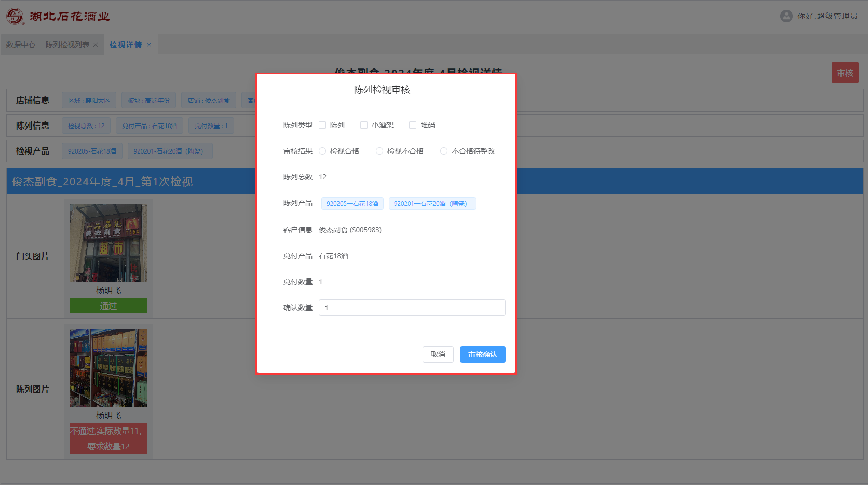
Task: Click the 你好,超级管理员 greeting text
Action: click(x=828, y=16)
